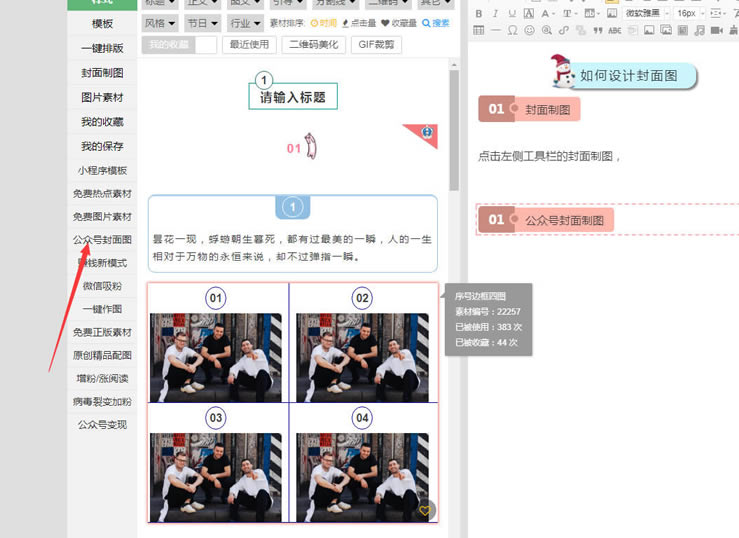
Task: Click the 微信吸粉 link
Action: click(x=102, y=286)
